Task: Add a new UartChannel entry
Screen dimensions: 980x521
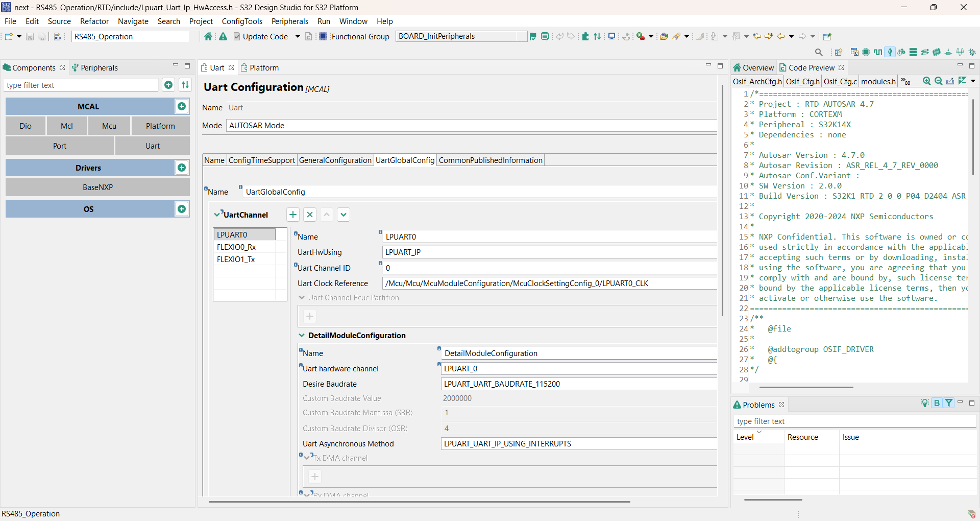Action: click(293, 215)
